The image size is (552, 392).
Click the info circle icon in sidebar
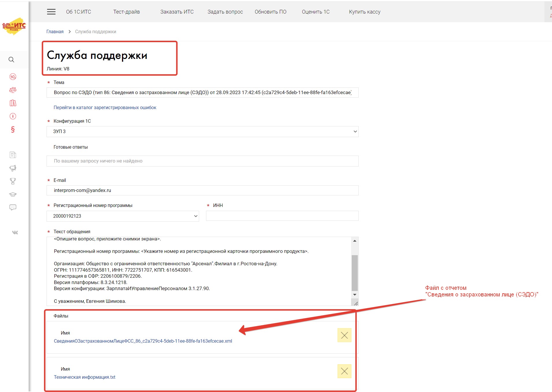pos(13,116)
